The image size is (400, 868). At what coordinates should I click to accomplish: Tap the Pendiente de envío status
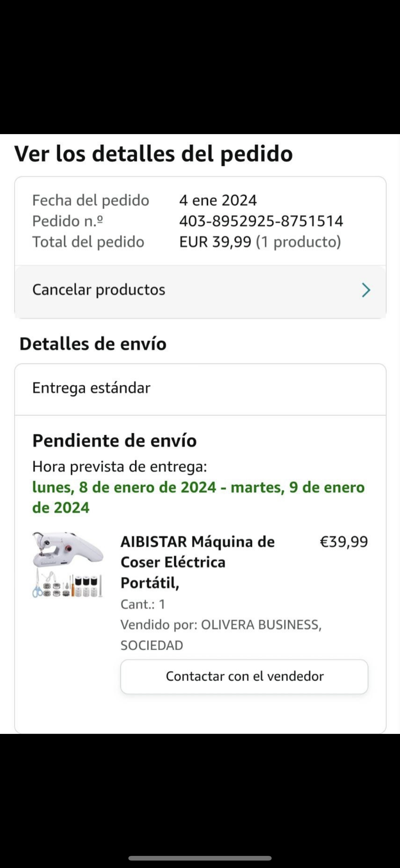[114, 441]
